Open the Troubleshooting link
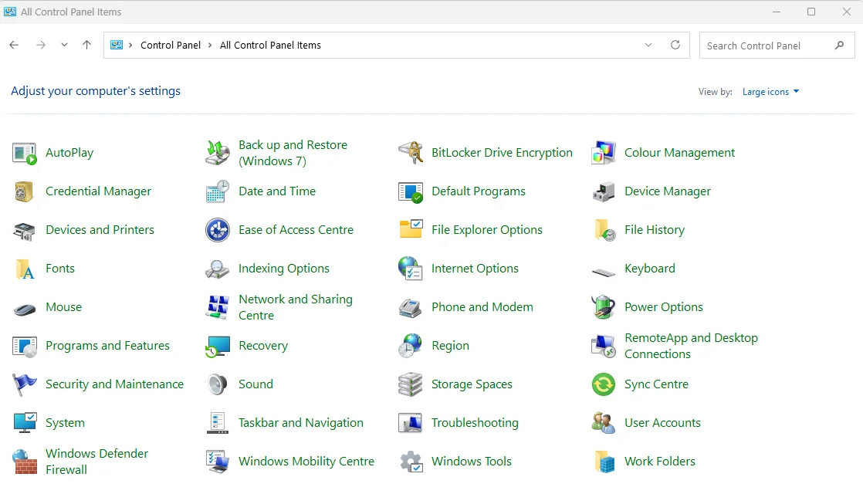Screen dimensions: 863x504 pyautogui.click(x=475, y=422)
